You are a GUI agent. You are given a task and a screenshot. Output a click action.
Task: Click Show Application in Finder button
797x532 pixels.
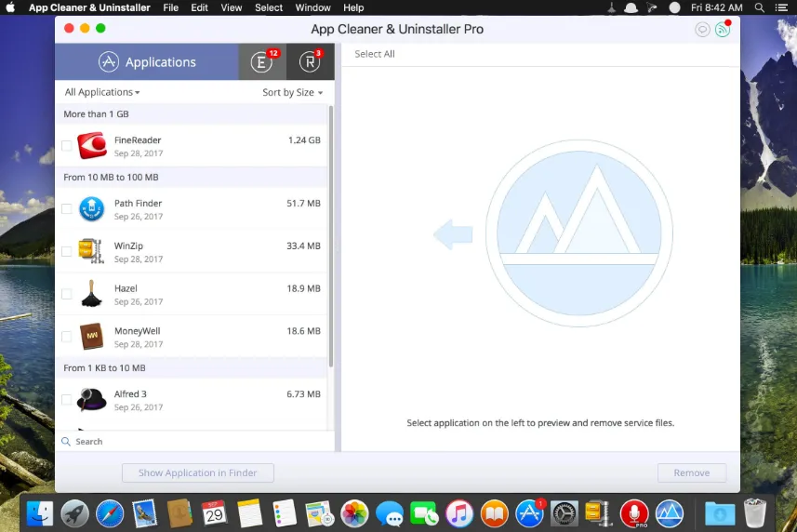[198, 473]
